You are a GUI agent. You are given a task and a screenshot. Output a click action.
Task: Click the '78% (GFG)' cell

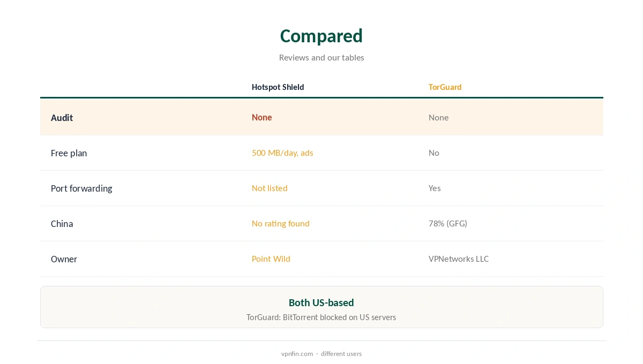tap(447, 223)
